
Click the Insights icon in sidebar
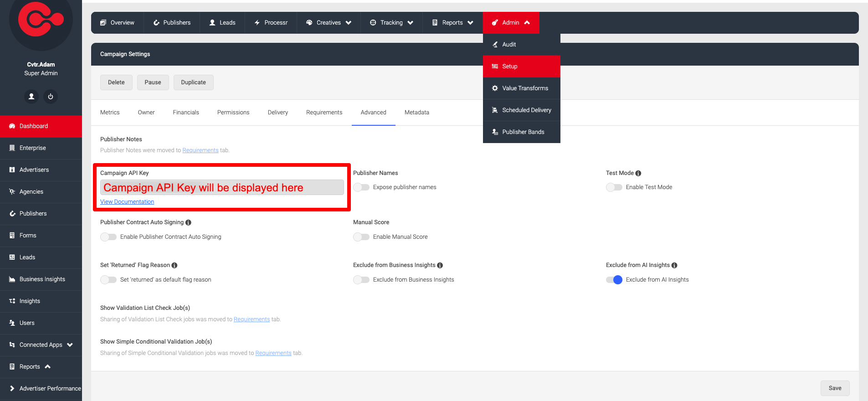pyautogui.click(x=12, y=301)
